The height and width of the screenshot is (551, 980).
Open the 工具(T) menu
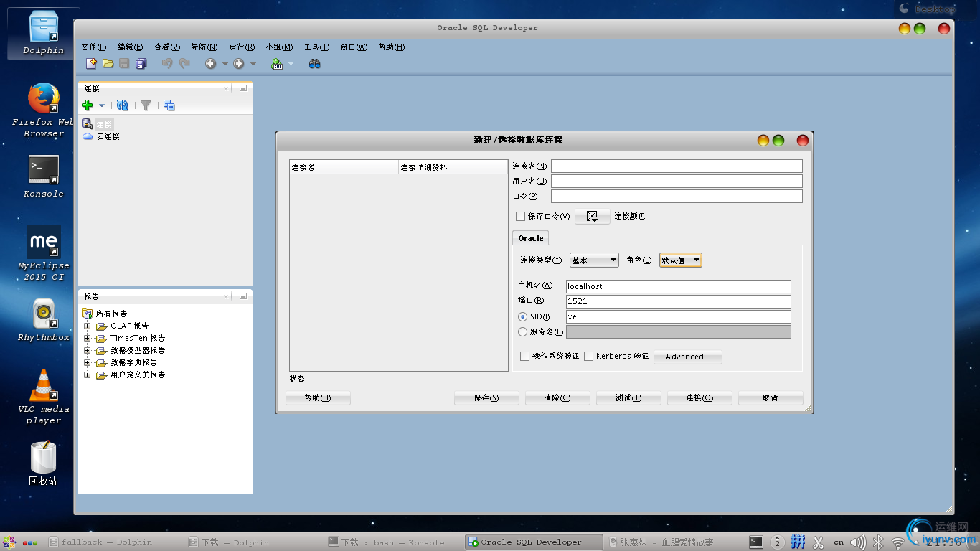(x=316, y=47)
